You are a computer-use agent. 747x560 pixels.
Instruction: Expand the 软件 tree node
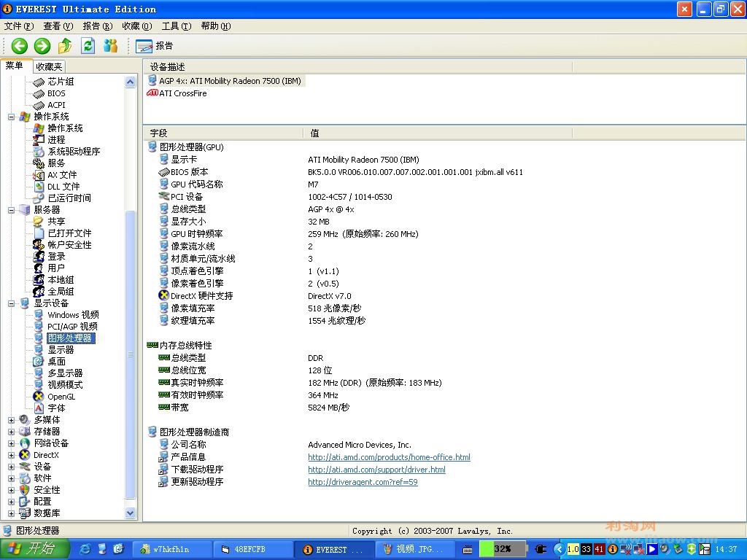tap(12, 478)
